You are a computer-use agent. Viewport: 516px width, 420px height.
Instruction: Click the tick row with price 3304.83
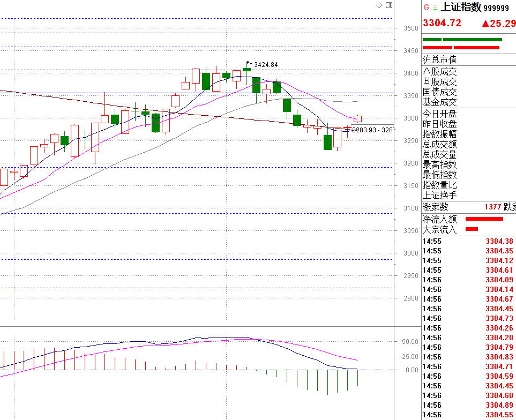(469, 357)
